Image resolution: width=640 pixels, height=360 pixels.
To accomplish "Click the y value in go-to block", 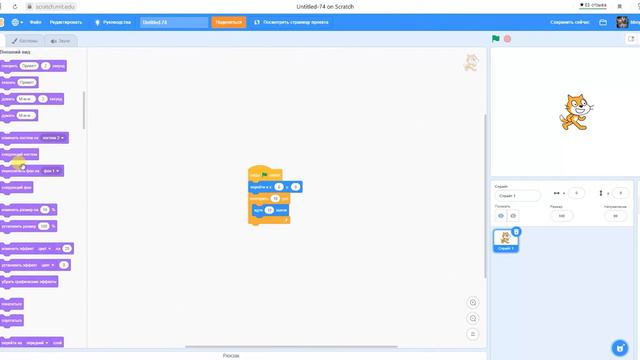I will 296,187.
